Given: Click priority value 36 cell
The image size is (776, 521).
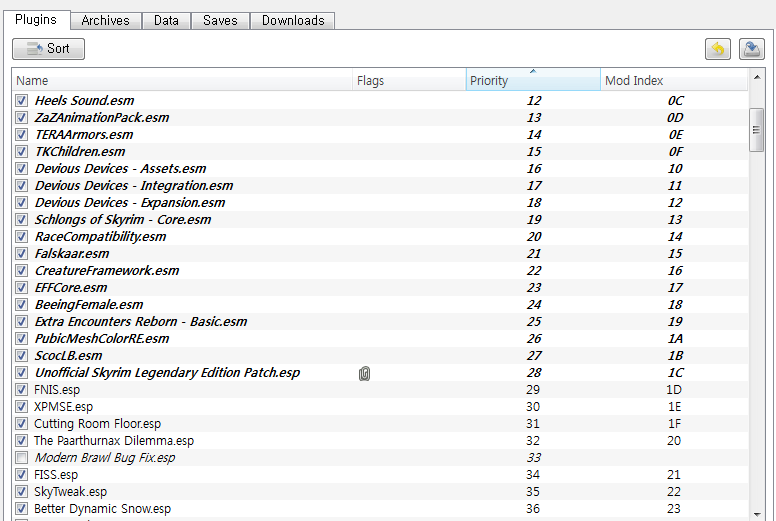Looking at the screenshot, I should 533,509.
